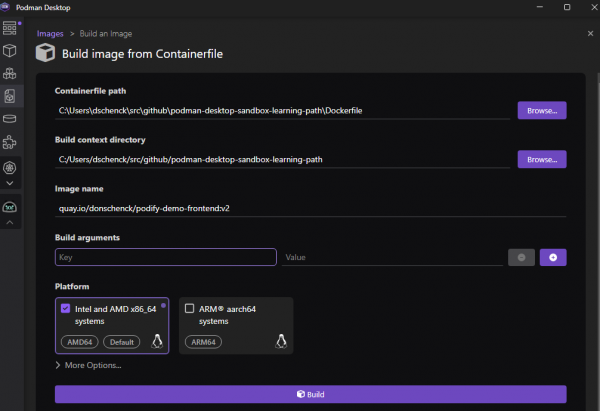Uncheck Intel and AMD x86_64 platform
Image resolution: width=600 pixels, height=411 pixels.
66,309
